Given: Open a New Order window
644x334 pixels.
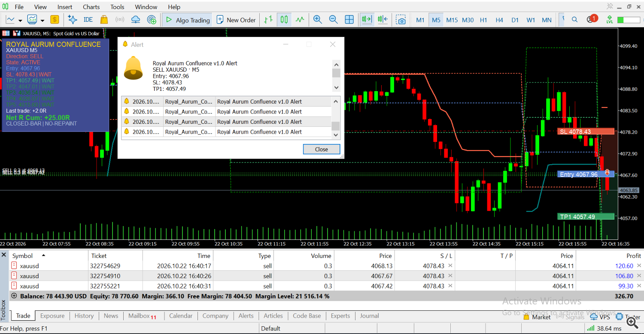Looking at the screenshot, I should click(x=236, y=20).
